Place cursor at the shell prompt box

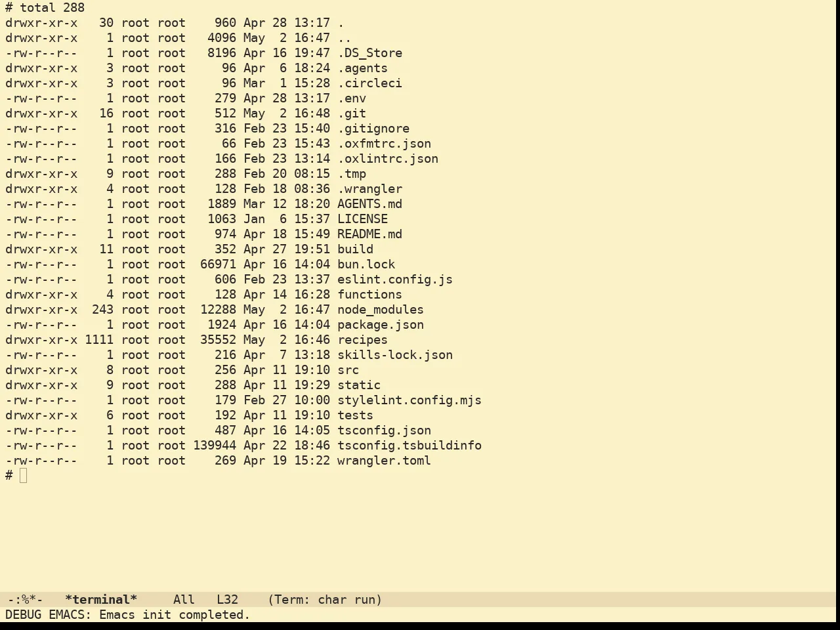click(x=24, y=476)
